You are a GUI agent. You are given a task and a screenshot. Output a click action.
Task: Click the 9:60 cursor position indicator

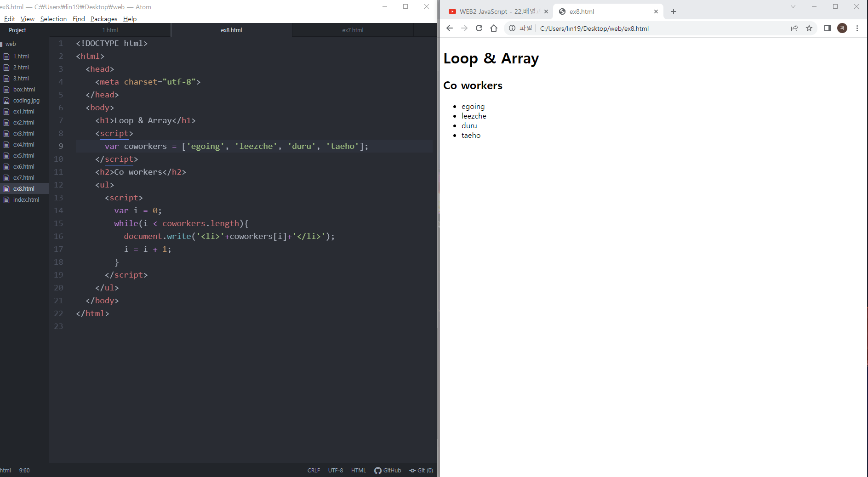tap(24, 471)
